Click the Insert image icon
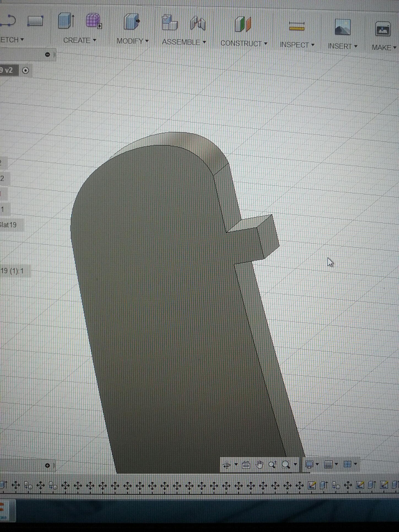 coord(342,27)
